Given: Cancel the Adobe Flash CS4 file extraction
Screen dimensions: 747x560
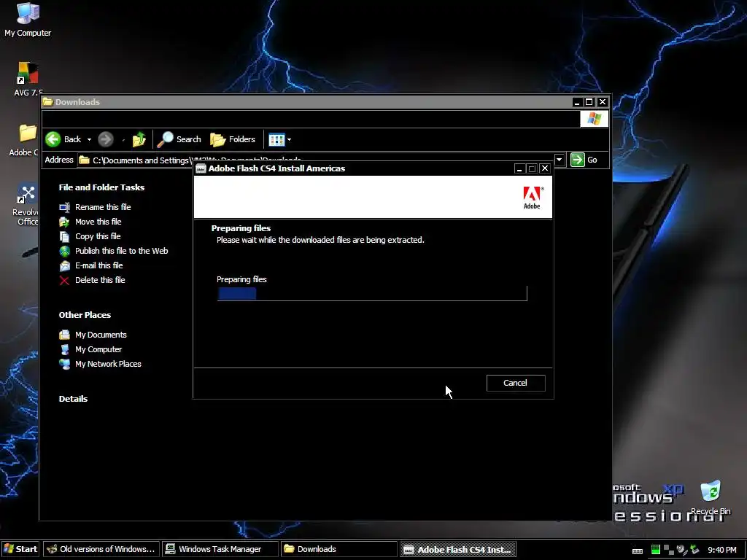Looking at the screenshot, I should pos(516,383).
